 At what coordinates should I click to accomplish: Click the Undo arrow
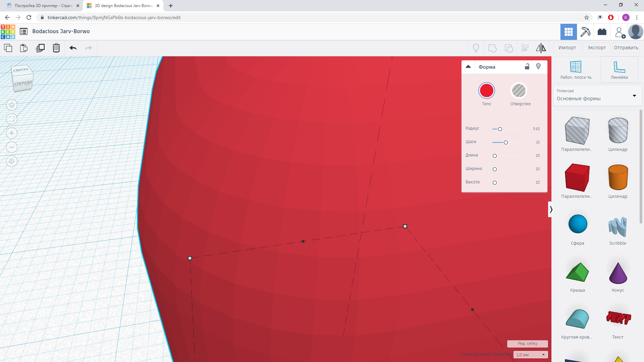[73, 48]
